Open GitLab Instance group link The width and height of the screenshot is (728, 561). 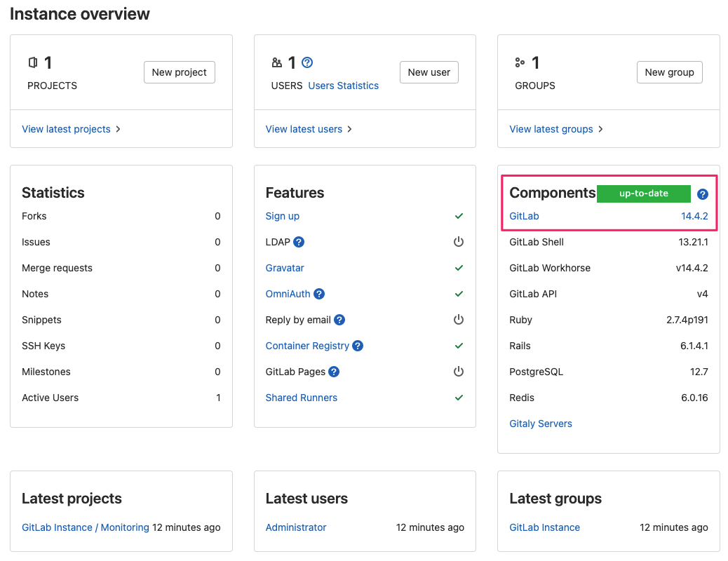545,527
